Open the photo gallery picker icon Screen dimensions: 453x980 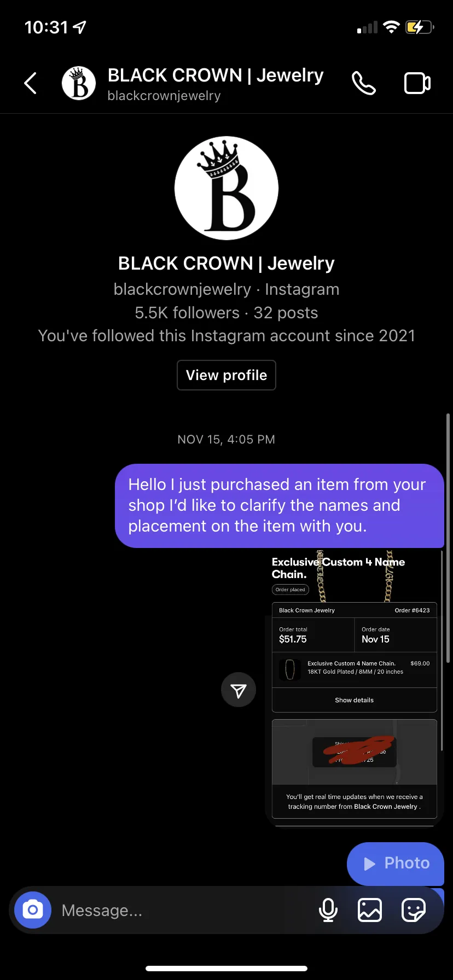pyautogui.click(x=370, y=910)
